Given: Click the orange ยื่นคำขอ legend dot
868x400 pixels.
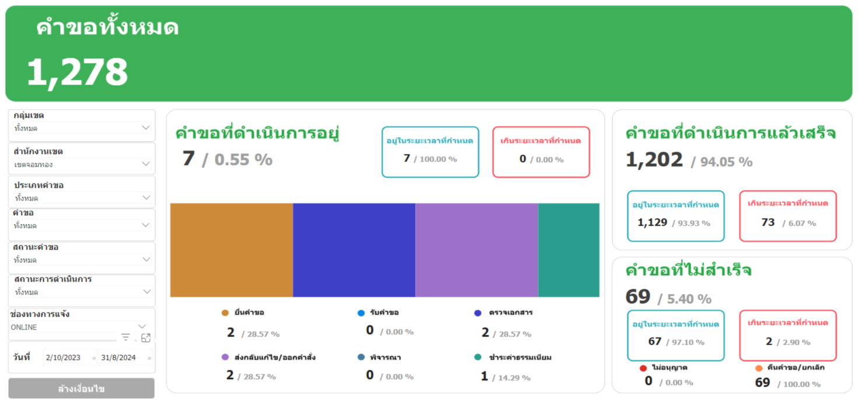Looking at the screenshot, I should 225,313.
